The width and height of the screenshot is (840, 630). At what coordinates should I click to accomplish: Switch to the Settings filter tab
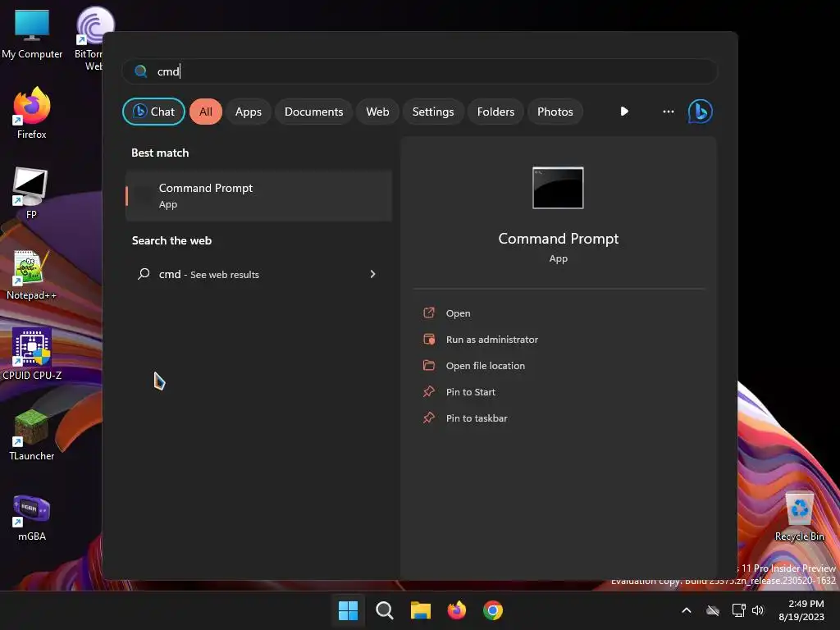click(x=433, y=112)
